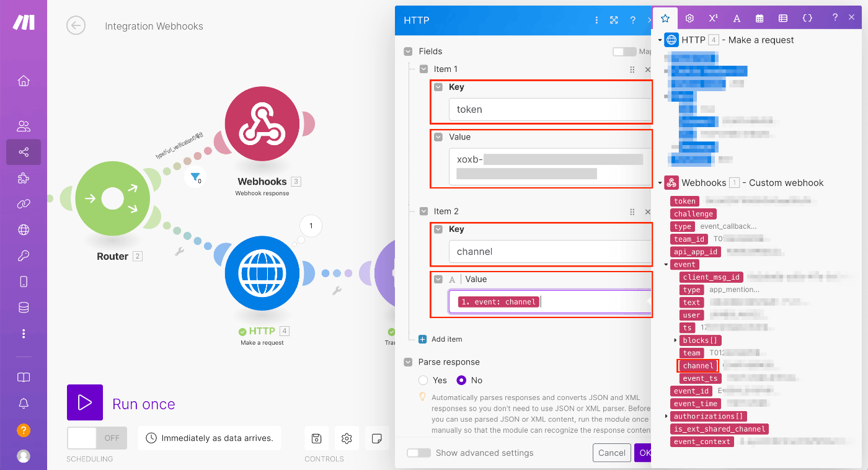Remove Item 1 with its X icon
This screenshot has width=868, height=470.
[648, 70]
